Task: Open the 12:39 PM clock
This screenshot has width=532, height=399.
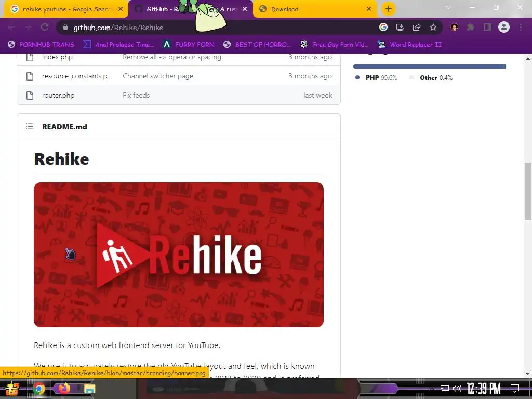Action: click(x=484, y=389)
